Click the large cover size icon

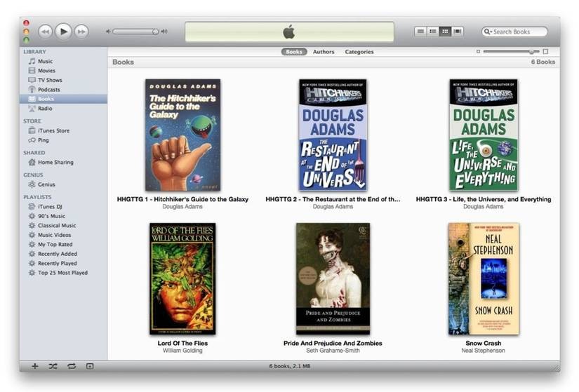[x=546, y=52]
